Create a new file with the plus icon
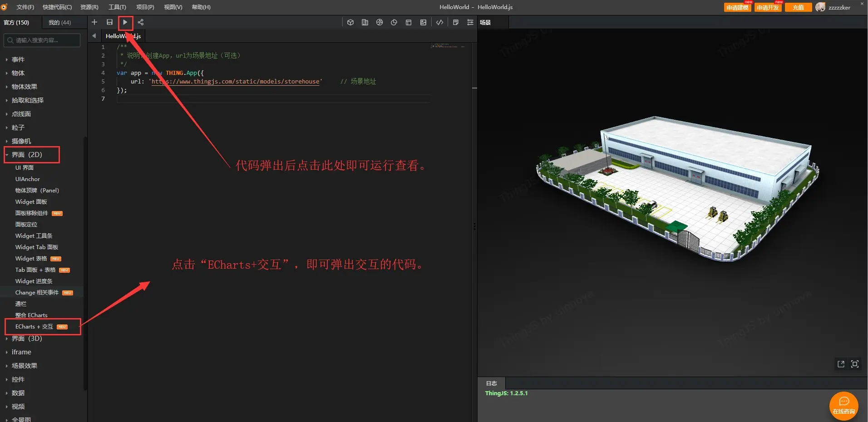 [x=94, y=22]
